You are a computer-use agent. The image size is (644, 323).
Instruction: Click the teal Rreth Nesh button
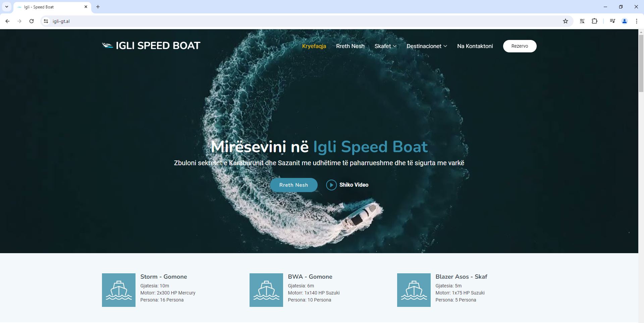click(293, 185)
